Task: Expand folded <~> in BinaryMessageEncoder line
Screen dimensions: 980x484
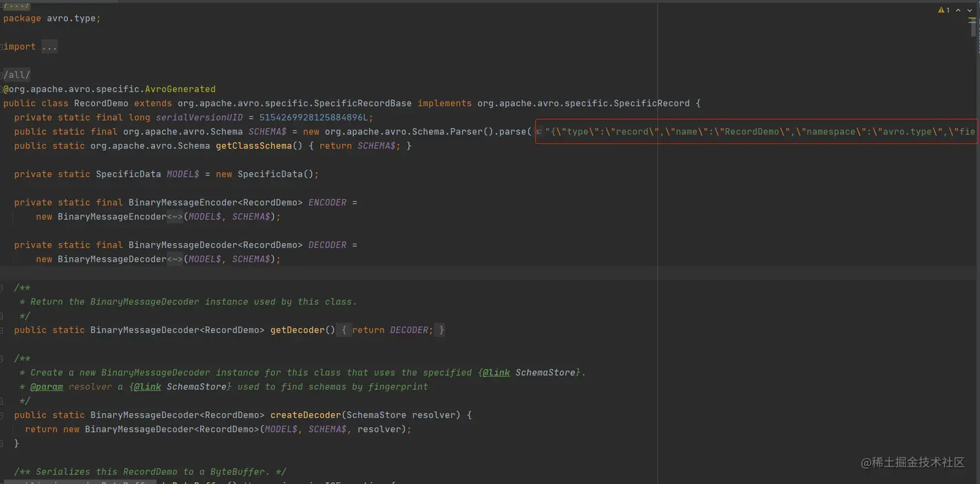Action: point(175,216)
